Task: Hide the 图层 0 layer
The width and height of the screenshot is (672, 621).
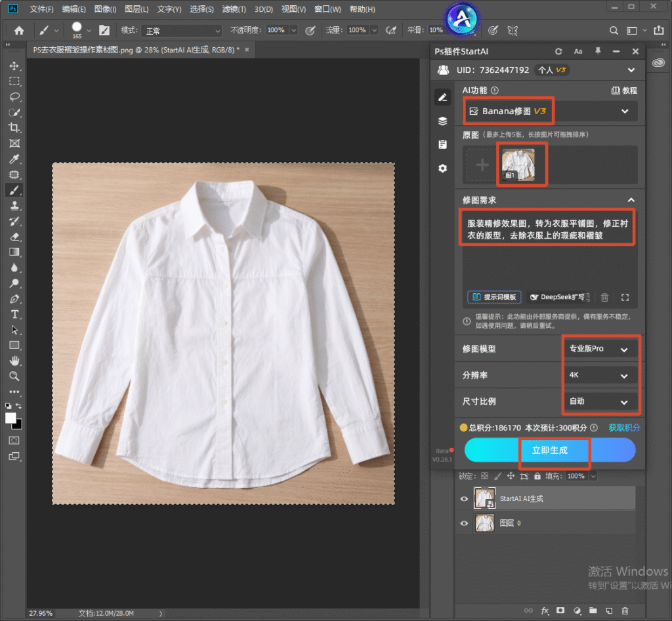Action: 464,523
